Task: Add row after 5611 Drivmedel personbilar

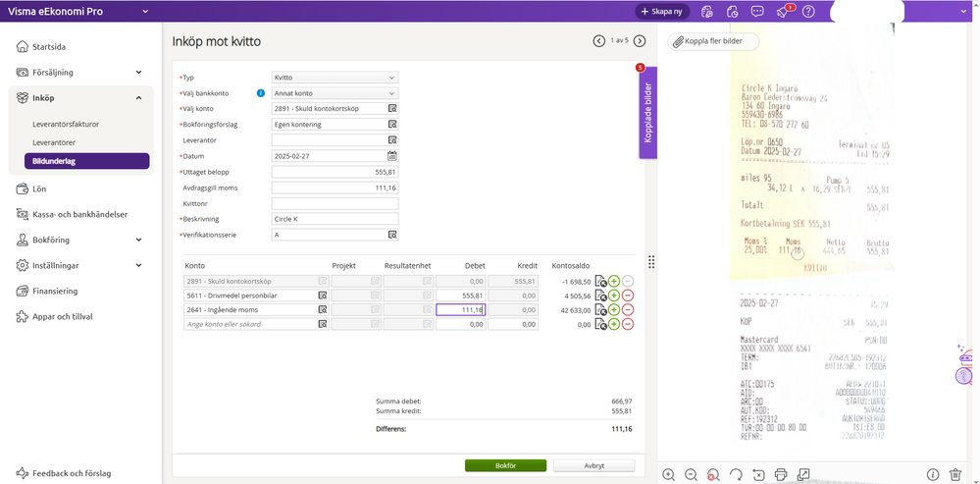Action: tap(614, 295)
